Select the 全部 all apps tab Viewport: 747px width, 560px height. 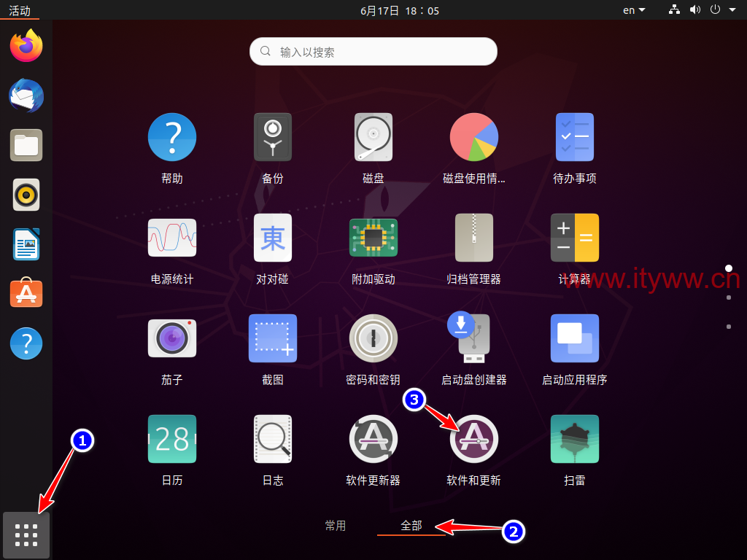[x=411, y=526]
